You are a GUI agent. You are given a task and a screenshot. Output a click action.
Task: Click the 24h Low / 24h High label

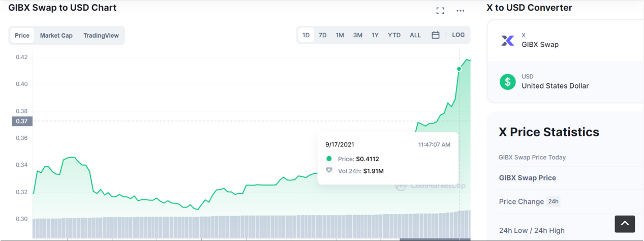click(532, 230)
